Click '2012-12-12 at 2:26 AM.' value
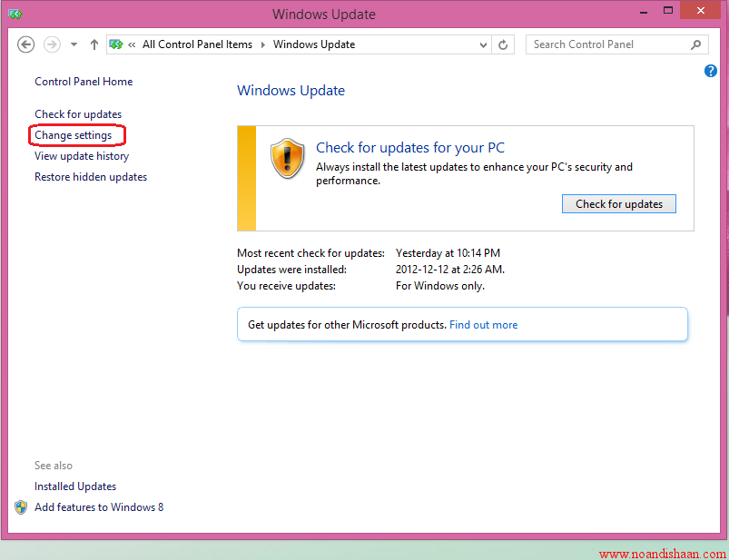This screenshot has height=560, width=729. pyautogui.click(x=450, y=270)
